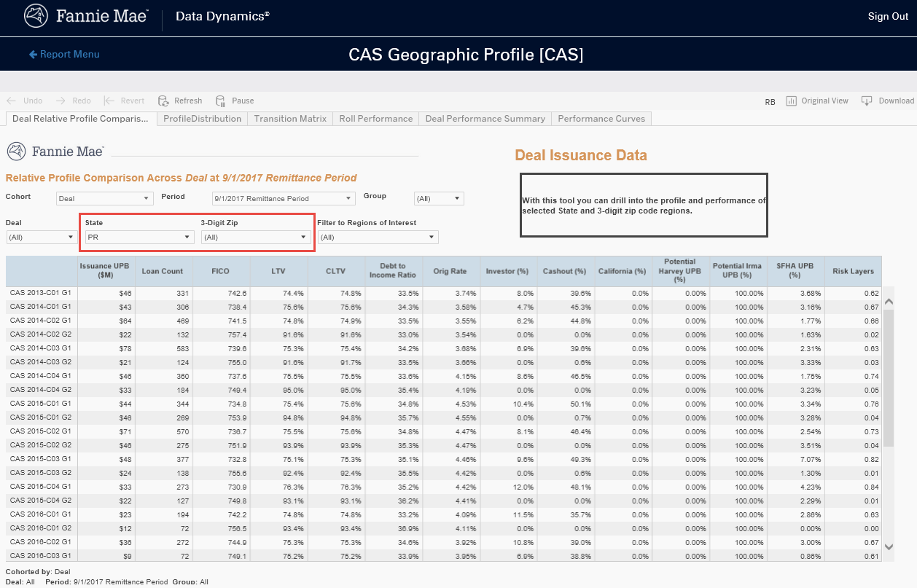Viewport: 917px width, 588px height.
Task: Open the Deal filter dropdown
Action: (x=41, y=237)
